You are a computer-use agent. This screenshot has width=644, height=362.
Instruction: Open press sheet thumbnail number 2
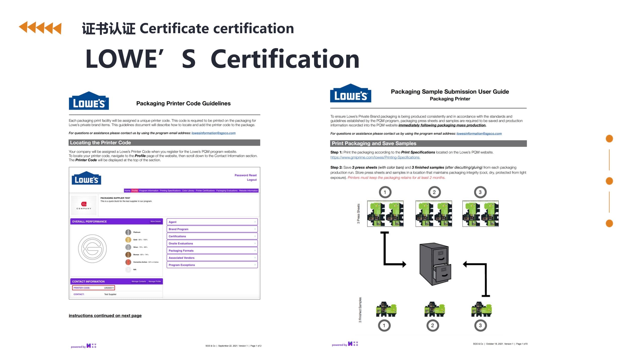[434, 213]
